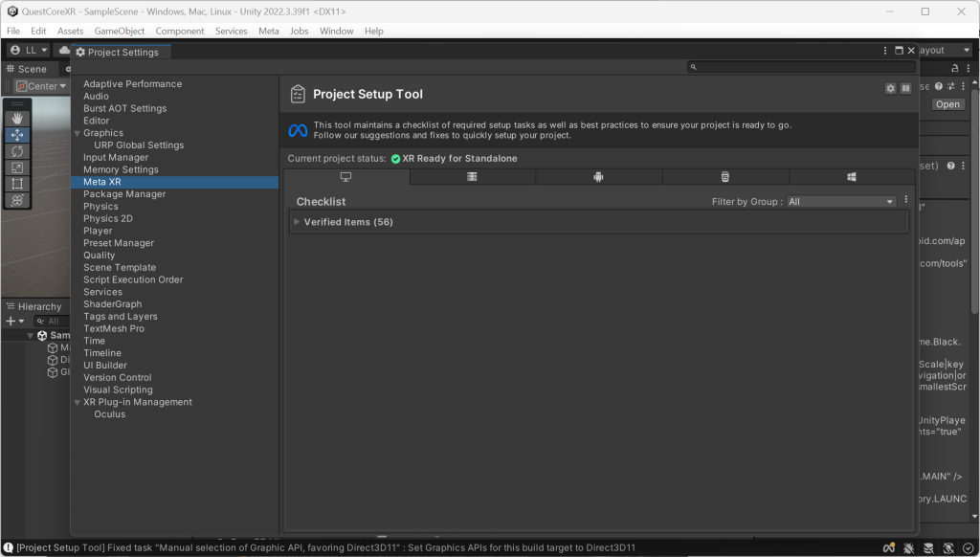The width and height of the screenshot is (980, 557).
Task: Click the help icon beside the Open button
Action: [939, 86]
